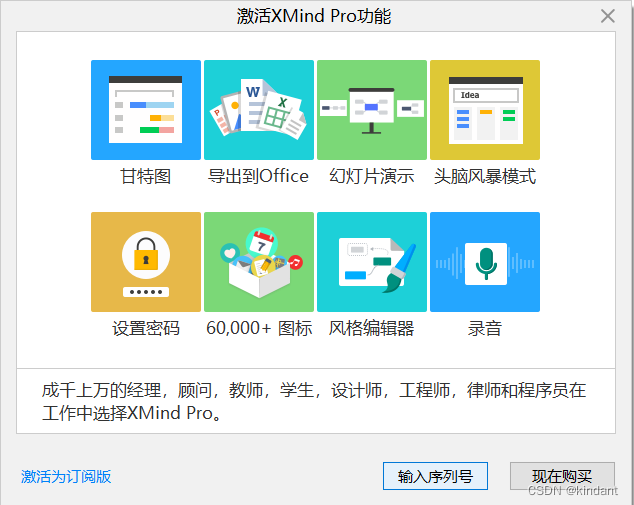Viewport: 634px width, 505px height.
Task: Close the 激活XMind Pro功能 dialog
Action: point(608,16)
